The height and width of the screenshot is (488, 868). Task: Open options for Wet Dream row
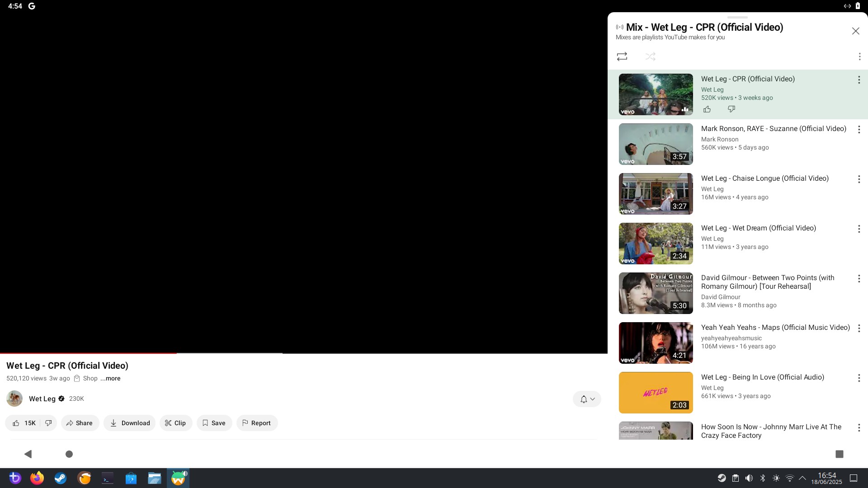point(859,229)
